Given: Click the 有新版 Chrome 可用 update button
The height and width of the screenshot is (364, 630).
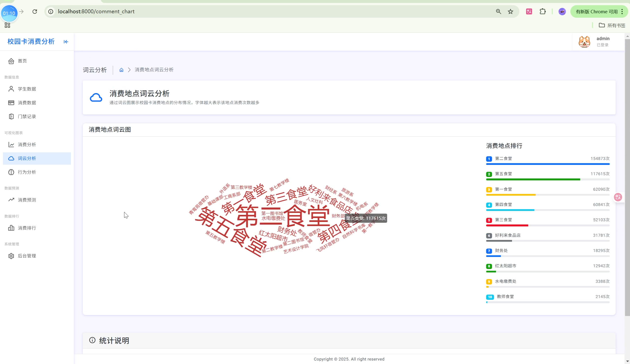Looking at the screenshot, I should 597,12.
